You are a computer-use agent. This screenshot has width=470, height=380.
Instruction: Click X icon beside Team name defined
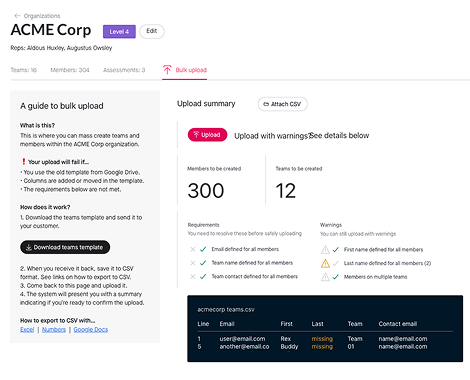pos(193,263)
